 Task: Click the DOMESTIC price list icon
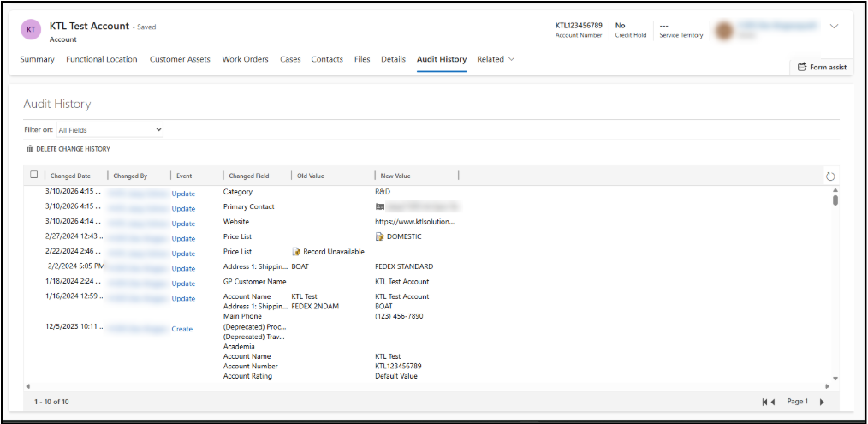point(380,236)
